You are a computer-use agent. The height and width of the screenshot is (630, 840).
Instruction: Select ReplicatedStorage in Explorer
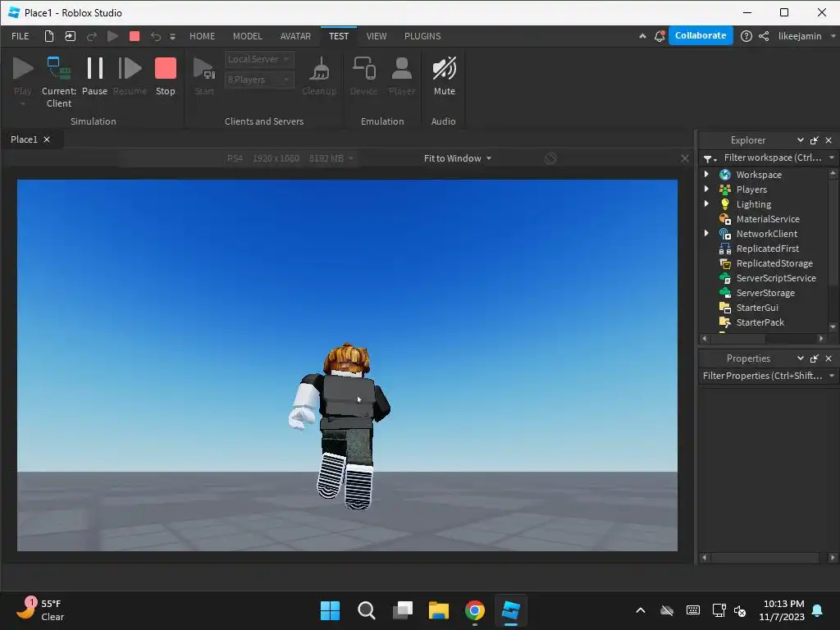(x=774, y=263)
